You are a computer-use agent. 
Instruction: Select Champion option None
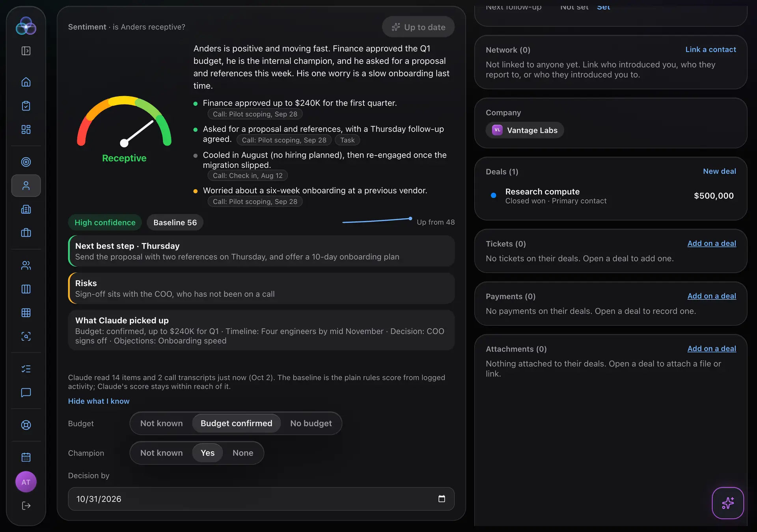[243, 453]
